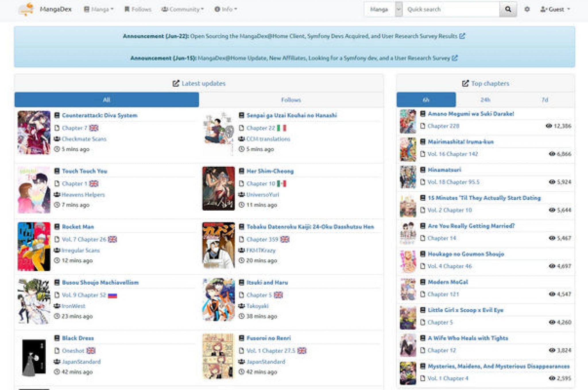This screenshot has height=390, width=588.
Task: Open Busou Shoujo Machiavellism title
Action: (100, 282)
